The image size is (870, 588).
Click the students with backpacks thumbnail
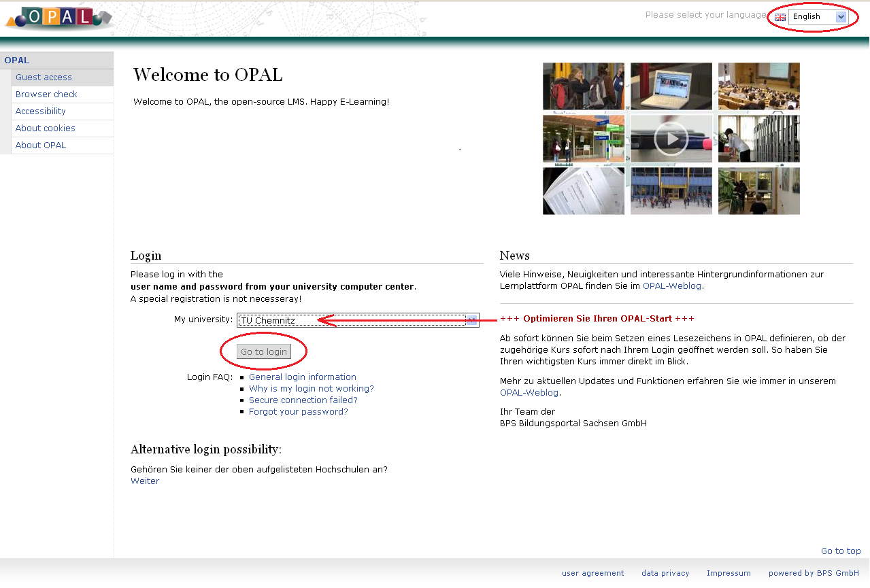(x=584, y=86)
